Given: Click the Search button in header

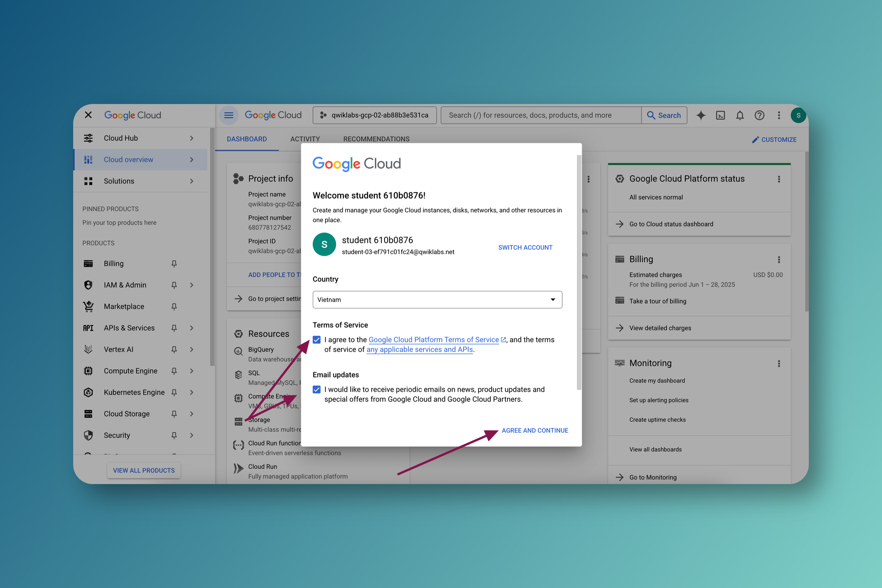Looking at the screenshot, I should [x=664, y=115].
